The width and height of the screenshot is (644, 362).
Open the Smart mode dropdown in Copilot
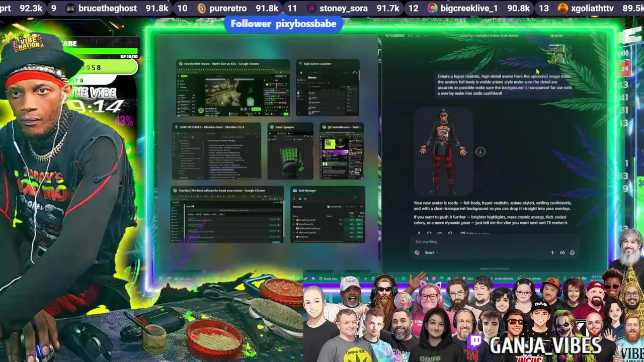point(431,252)
